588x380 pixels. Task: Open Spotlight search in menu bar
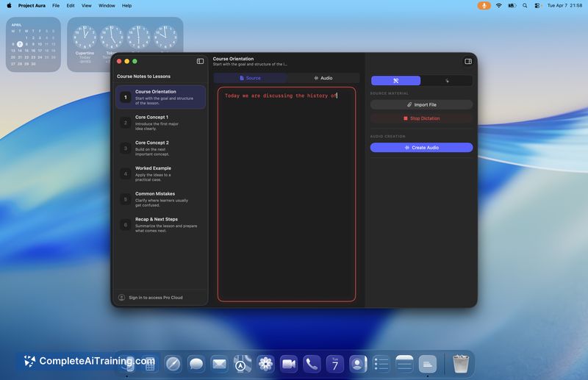click(x=525, y=6)
